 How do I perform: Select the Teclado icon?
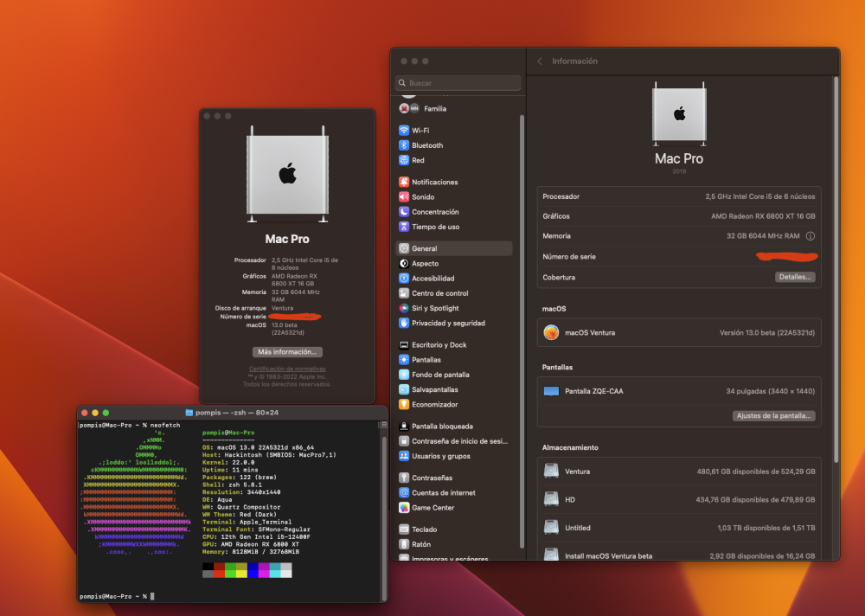coord(404,529)
